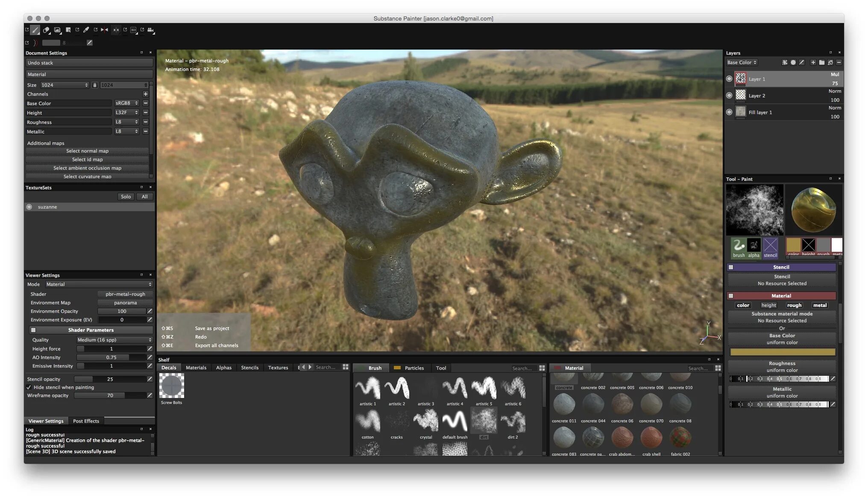Click the Solo button in TextureSets
Image resolution: width=868 pixels, height=498 pixels.
point(126,197)
